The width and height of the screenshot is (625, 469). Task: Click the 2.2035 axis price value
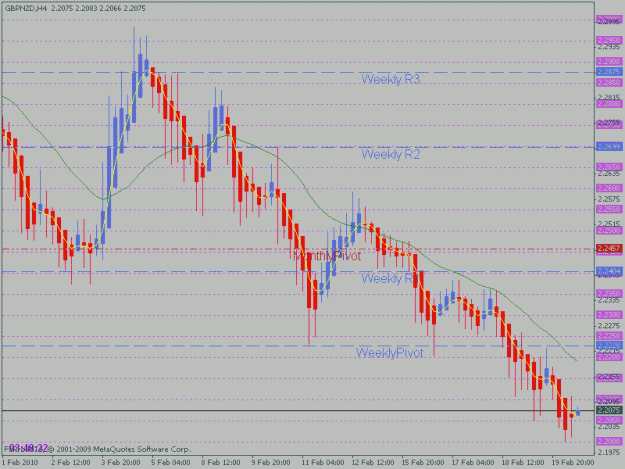(609, 427)
